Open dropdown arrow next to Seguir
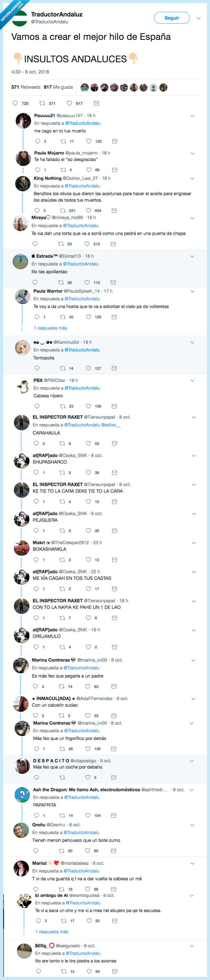 [198, 18]
